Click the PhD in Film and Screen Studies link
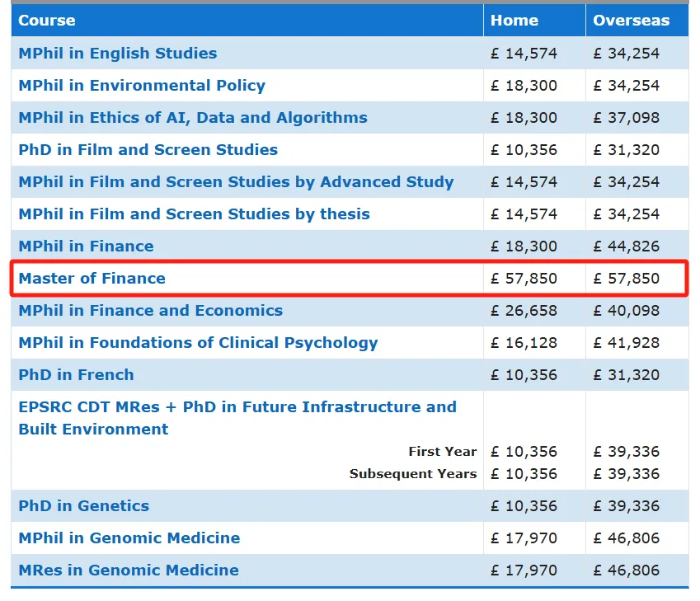The height and width of the screenshot is (601, 700). (x=148, y=150)
